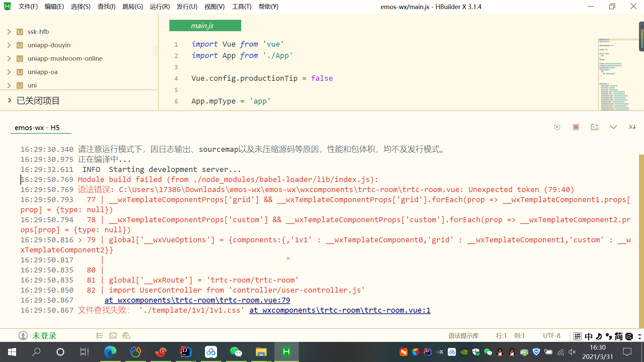The image size is (644, 362).
Task: Toggle the IME punctuation mode icon
Action: (609, 336)
